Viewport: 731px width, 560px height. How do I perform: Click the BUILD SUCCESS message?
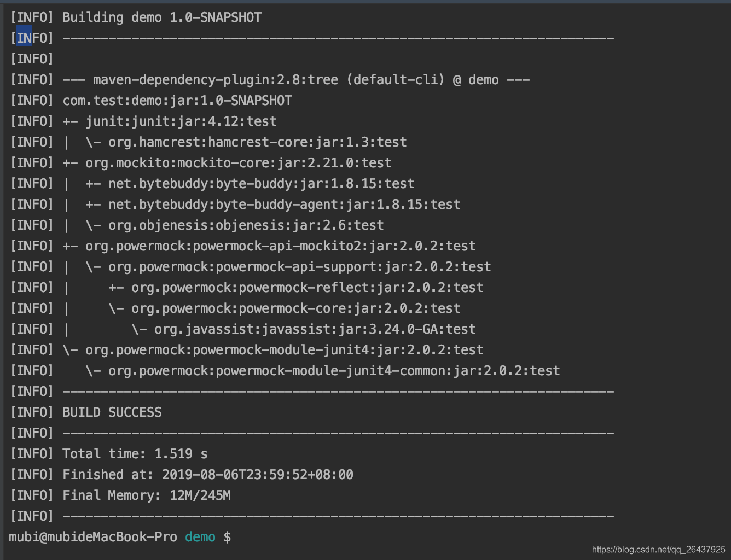click(x=112, y=412)
